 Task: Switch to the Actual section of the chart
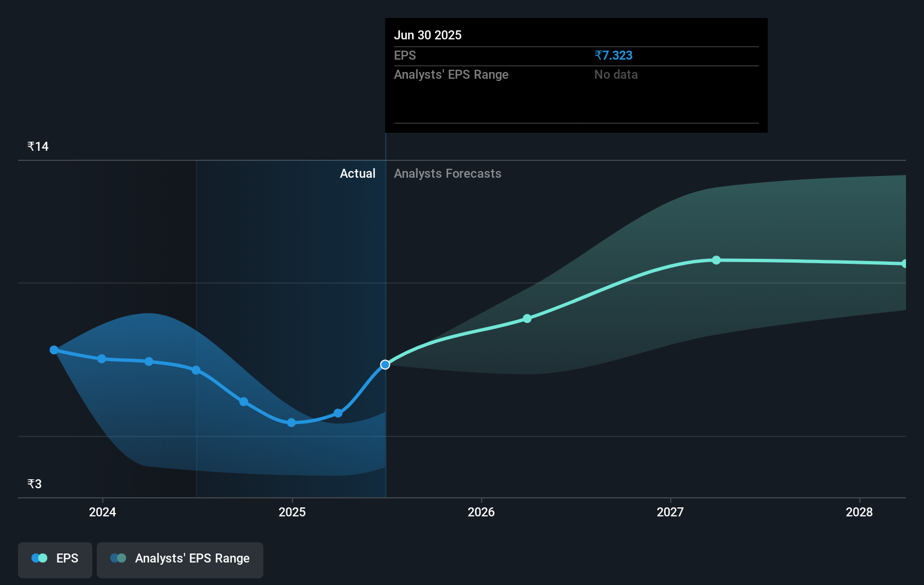[x=357, y=173]
